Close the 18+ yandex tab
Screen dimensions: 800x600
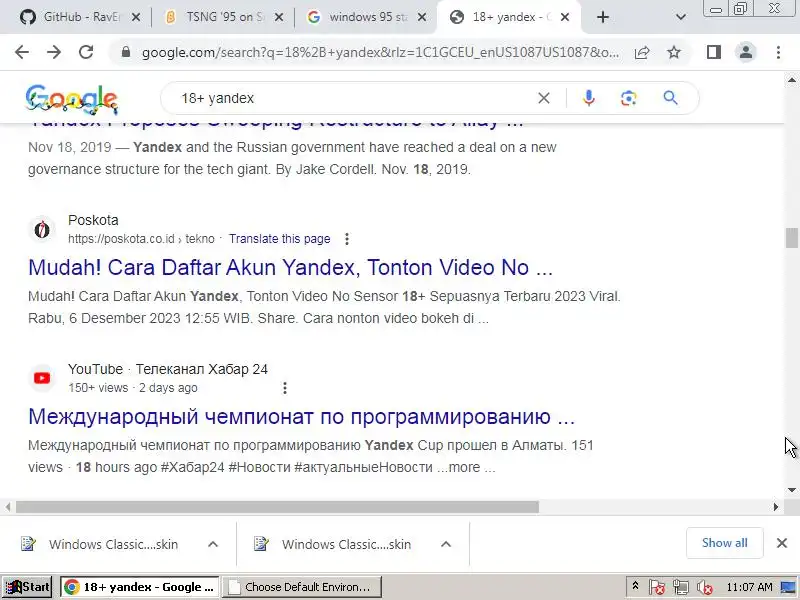point(565,17)
